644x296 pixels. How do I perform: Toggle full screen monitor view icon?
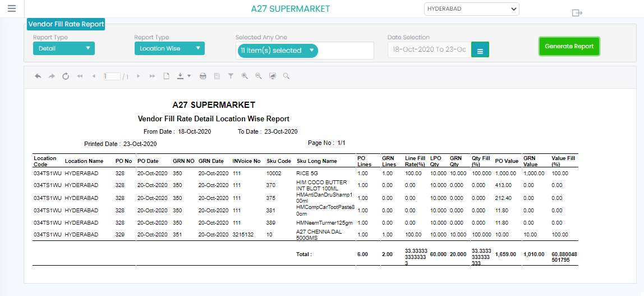pos(272,76)
